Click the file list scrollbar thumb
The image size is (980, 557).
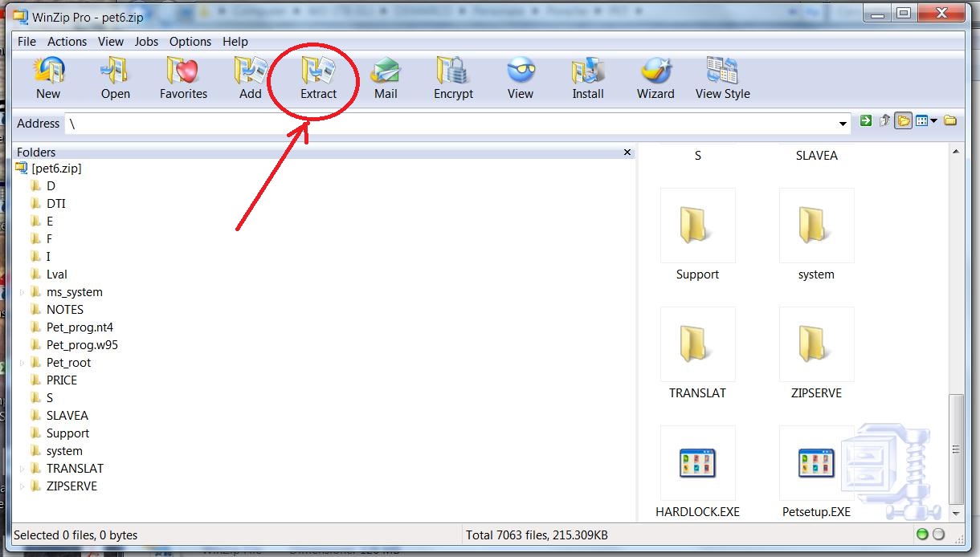pyautogui.click(x=956, y=449)
